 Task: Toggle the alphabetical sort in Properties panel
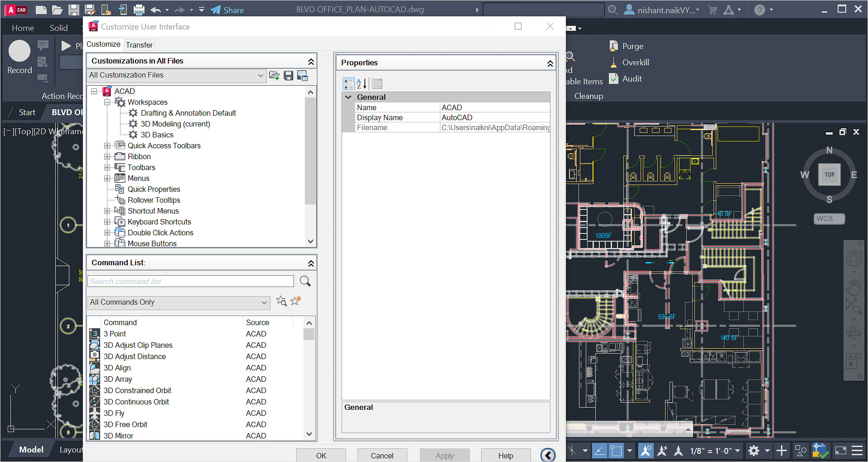click(x=361, y=83)
